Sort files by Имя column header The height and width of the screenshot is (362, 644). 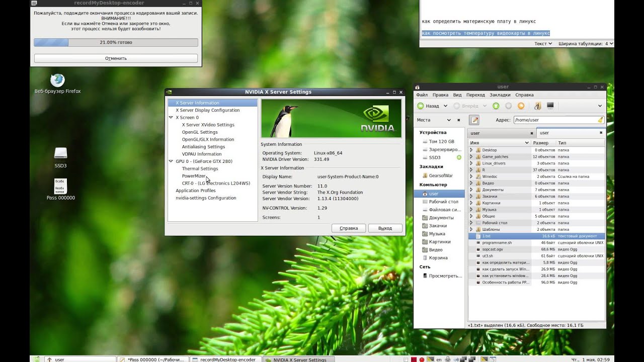pos(499,143)
